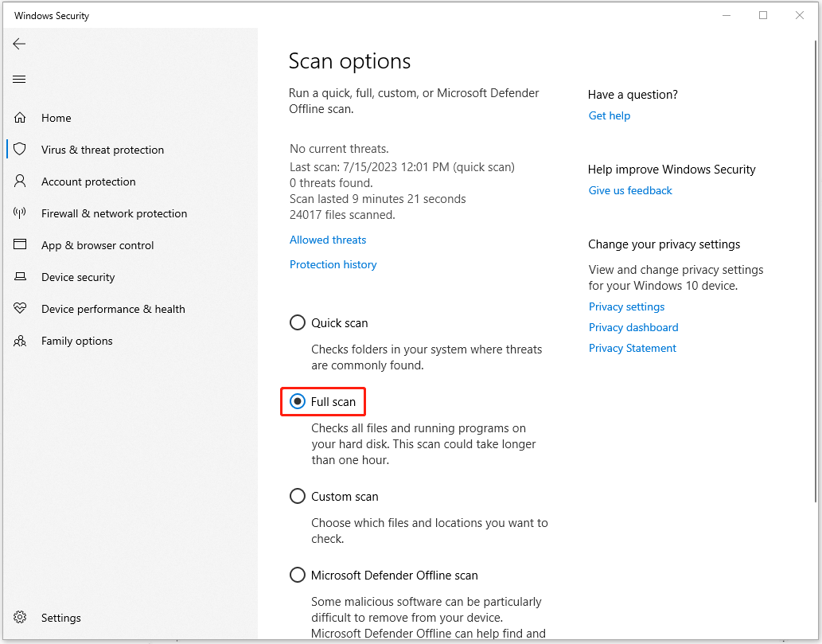Screen dimensions: 822x644
Task: Open Firewall & network protection section
Action: 115,213
